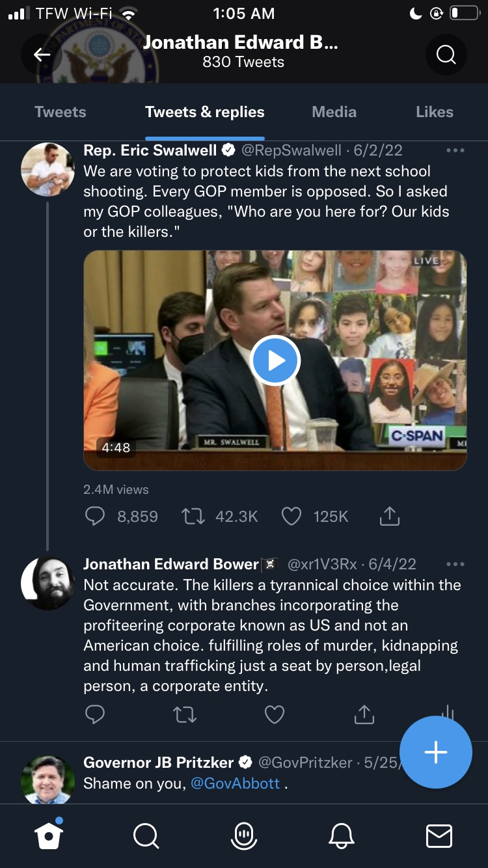Open more options on Swalwell's tweet
Image resolution: width=488 pixels, height=868 pixels.
(455, 150)
